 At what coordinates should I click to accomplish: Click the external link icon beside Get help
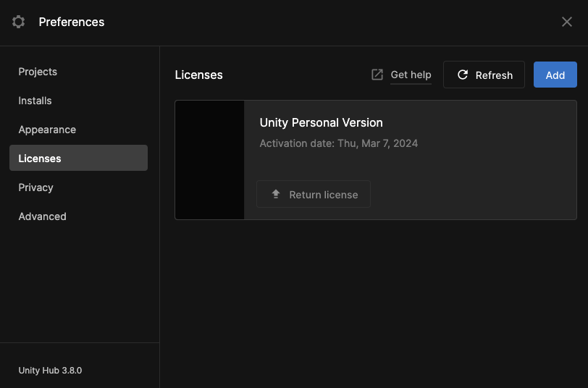coord(377,75)
